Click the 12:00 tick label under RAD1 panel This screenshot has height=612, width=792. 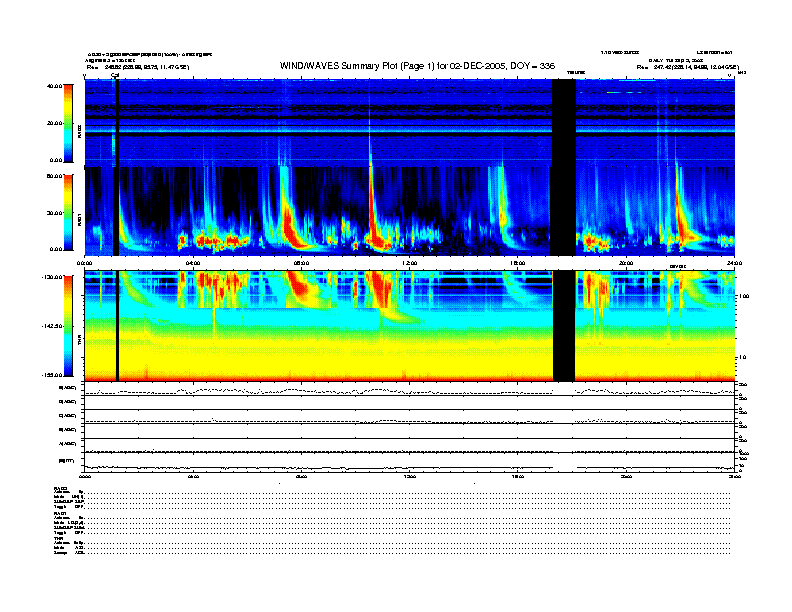[x=410, y=263]
